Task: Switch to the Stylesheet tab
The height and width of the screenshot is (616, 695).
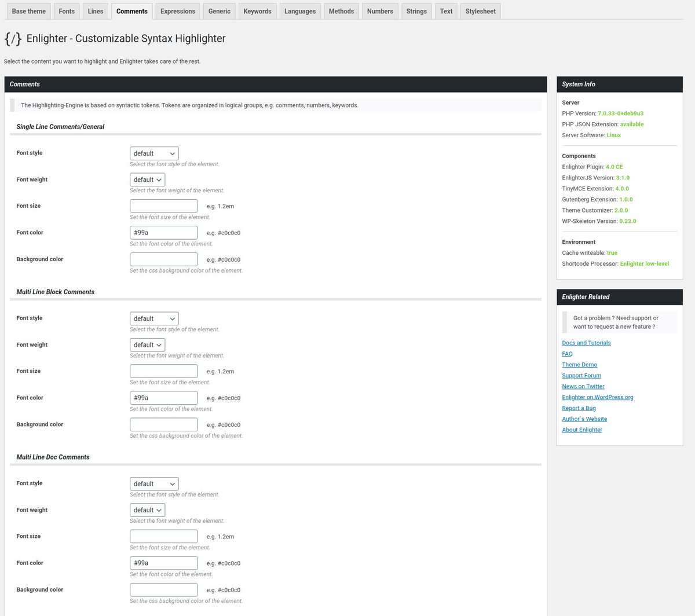Action: [x=480, y=11]
